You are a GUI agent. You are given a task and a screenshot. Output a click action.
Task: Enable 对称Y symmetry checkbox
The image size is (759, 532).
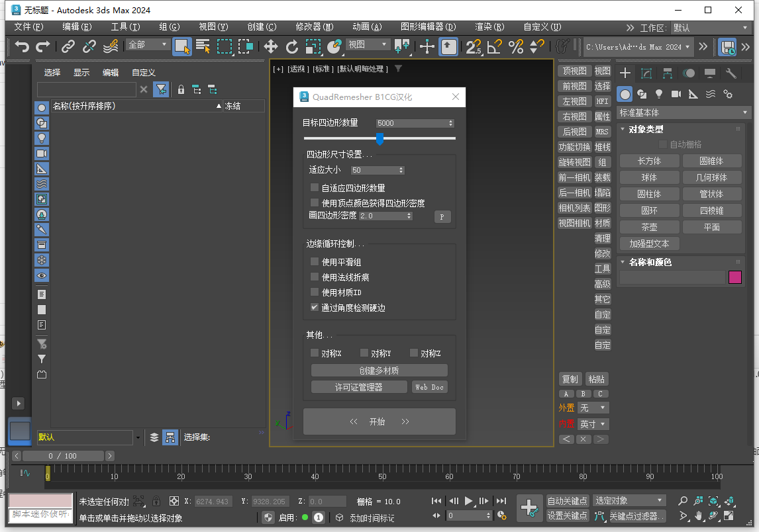364,353
